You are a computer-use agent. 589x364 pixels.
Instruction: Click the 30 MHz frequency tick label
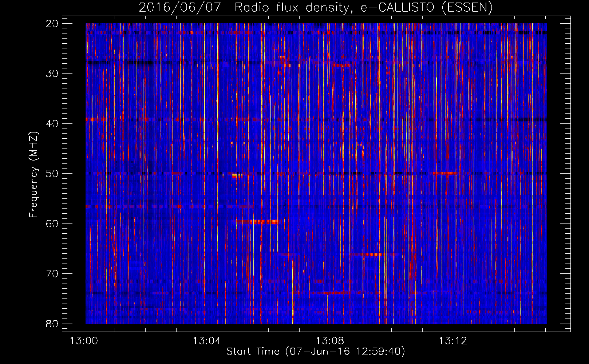click(52, 74)
